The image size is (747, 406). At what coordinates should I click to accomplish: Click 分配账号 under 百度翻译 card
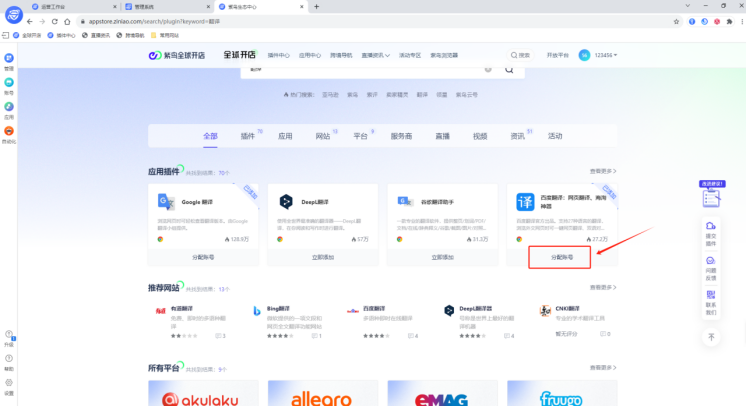pos(562,257)
